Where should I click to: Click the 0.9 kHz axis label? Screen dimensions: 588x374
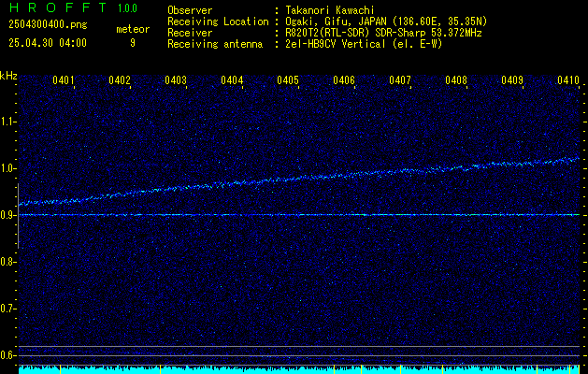tap(7, 215)
